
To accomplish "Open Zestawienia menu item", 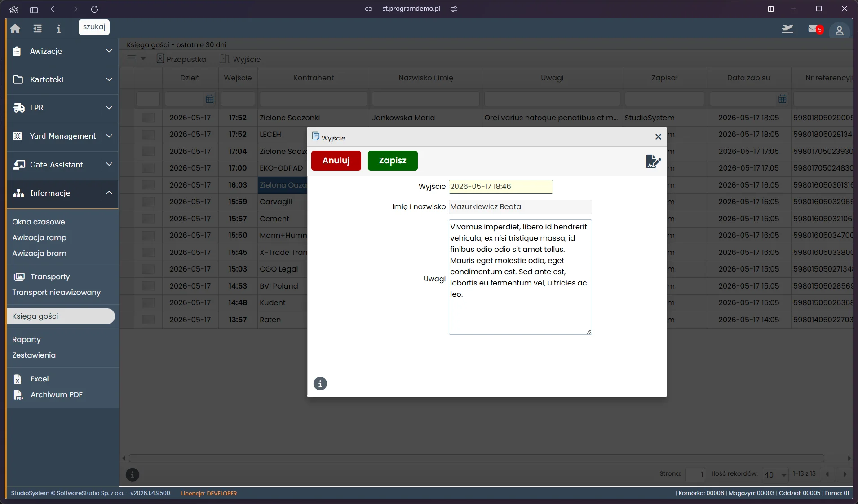I will click(34, 355).
